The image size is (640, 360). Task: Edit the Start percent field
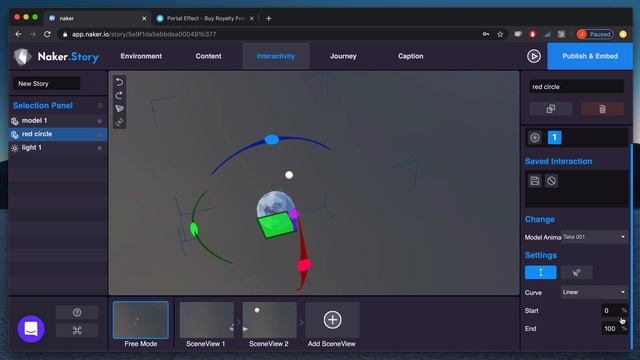[614, 311]
